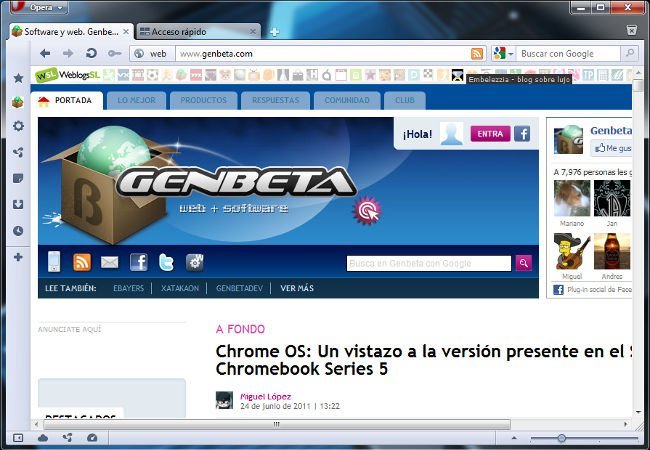Click the Opera Link cloud icon

43,438
